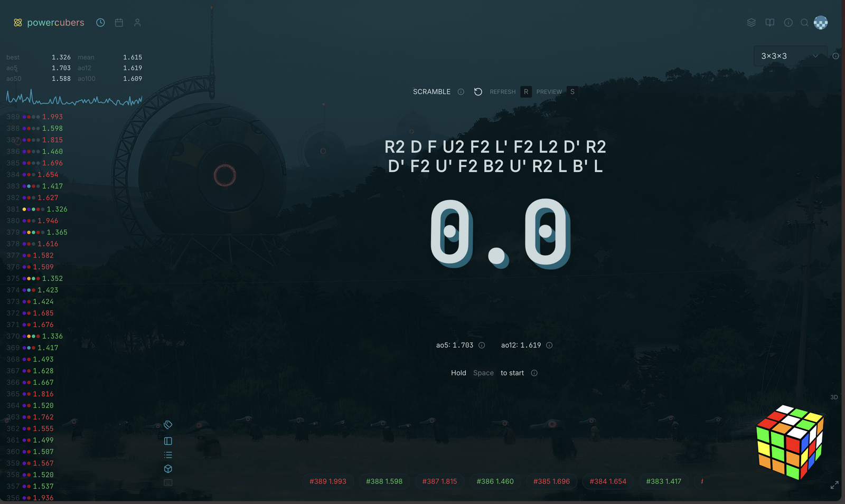Open the book guide icon top right
This screenshot has width=845, height=504.
coord(770,23)
